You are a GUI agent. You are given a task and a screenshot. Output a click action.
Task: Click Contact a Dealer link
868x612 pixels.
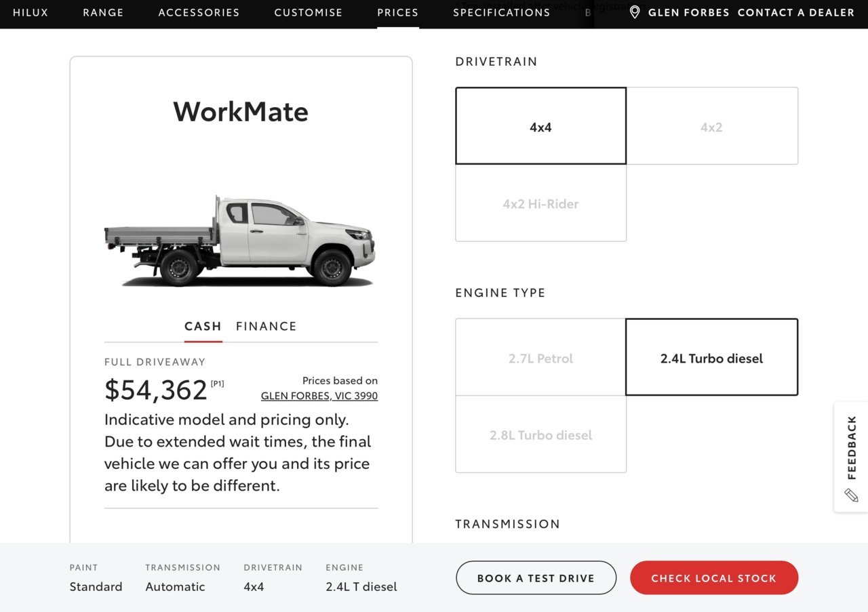pos(796,12)
